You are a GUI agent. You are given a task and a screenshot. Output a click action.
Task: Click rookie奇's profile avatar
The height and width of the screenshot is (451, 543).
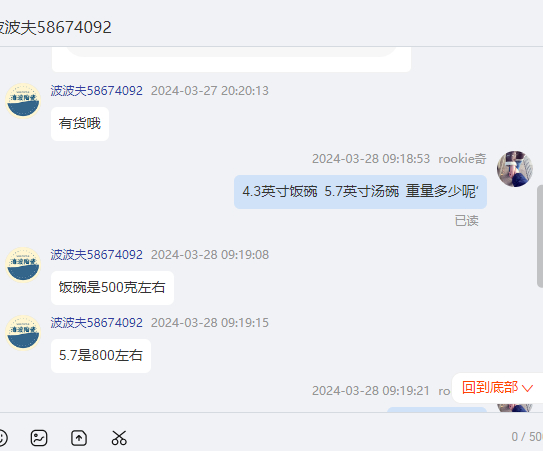click(x=515, y=169)
